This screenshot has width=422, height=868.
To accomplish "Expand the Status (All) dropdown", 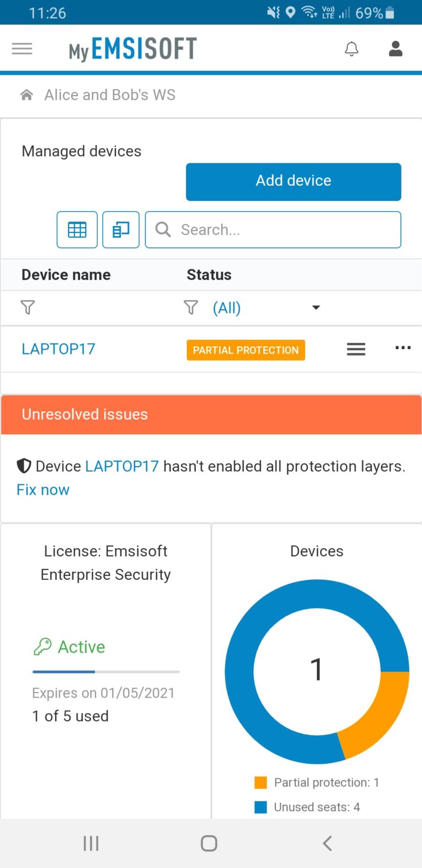I will [315, 308].
